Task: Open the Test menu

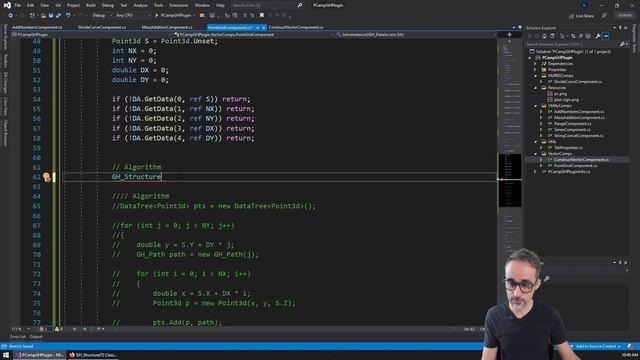Action: coord(124,5)
